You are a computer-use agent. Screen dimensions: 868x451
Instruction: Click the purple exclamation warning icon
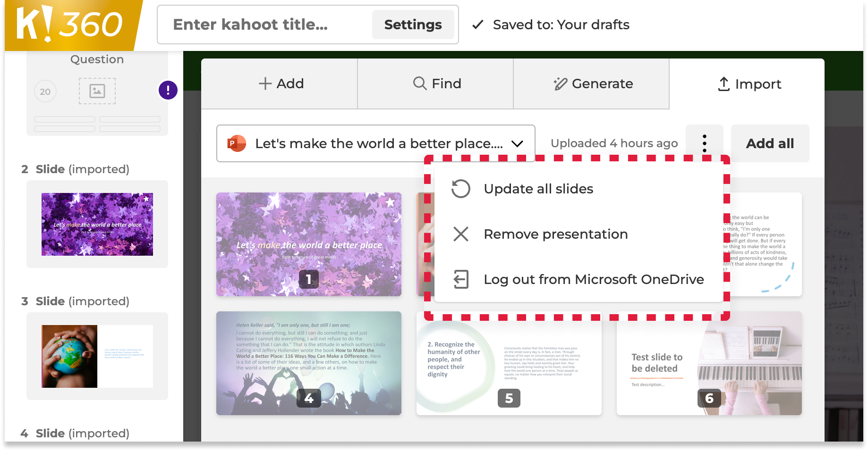(168, 90)
